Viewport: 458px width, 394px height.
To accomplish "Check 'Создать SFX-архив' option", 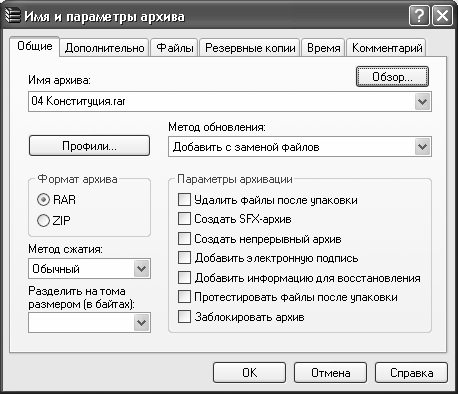I will click(184, 219).
